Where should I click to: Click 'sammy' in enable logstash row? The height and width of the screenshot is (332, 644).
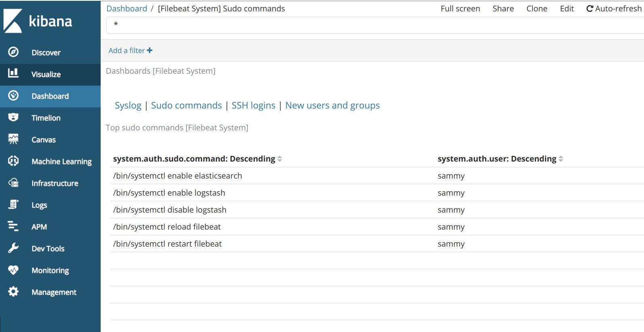(451, 193)
